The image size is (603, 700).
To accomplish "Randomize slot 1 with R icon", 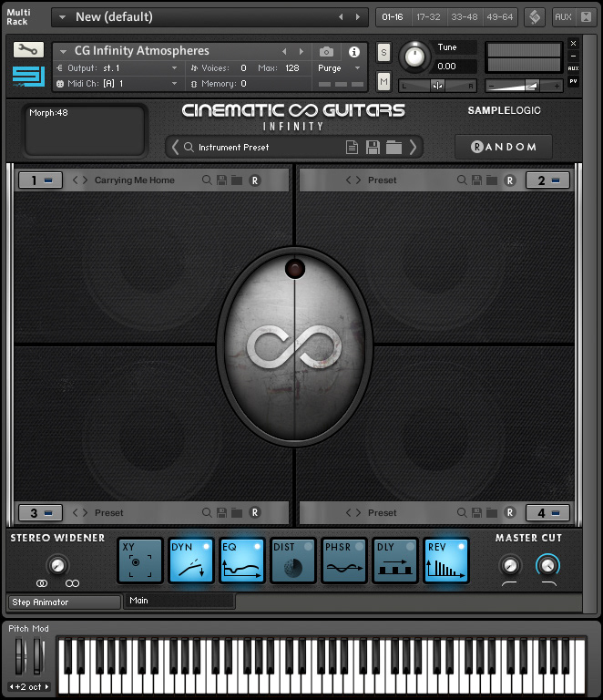I will tap(255, 180).
